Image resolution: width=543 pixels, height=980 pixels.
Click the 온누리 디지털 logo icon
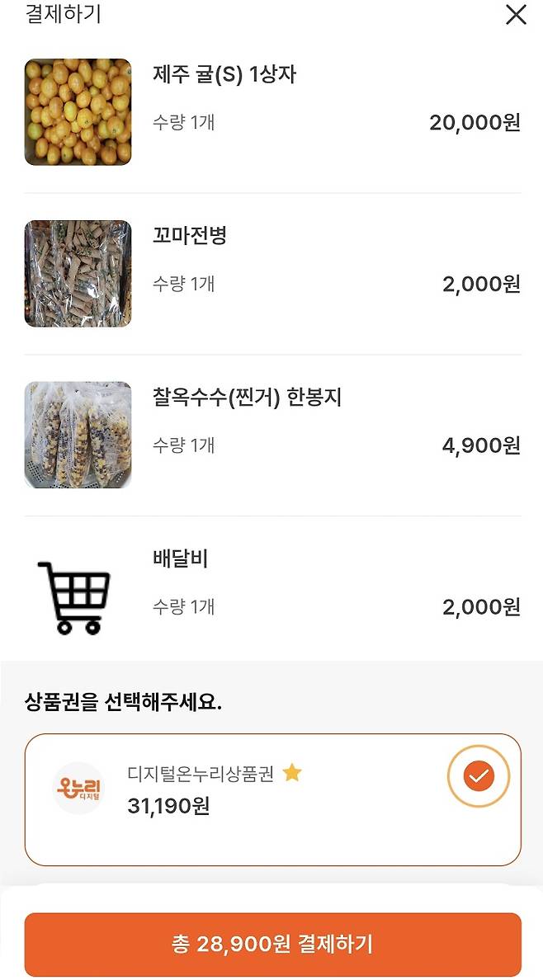point(78,786)
